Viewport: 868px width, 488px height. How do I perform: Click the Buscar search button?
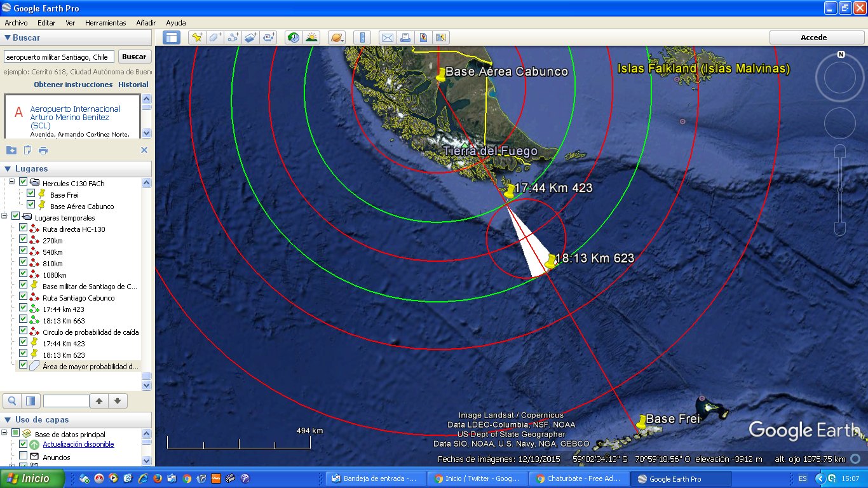pos(134,57)
